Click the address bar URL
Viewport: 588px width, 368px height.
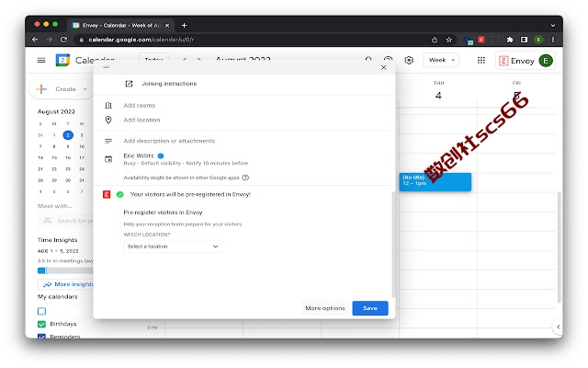pos(141,40)
